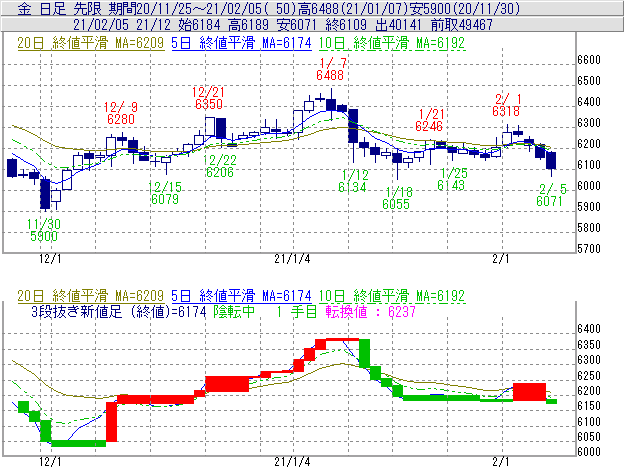This screenshot has width=624, height=473.
Task: Click the 12/21 6350 high annotation
Action: click(209, 98)
